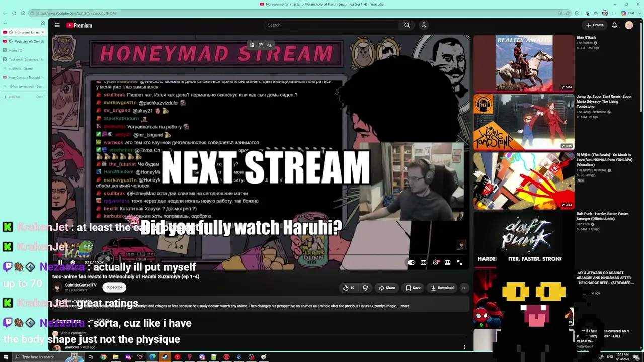Open the SubtitleSenseiTV channel avatar

[x=57, y=287]
